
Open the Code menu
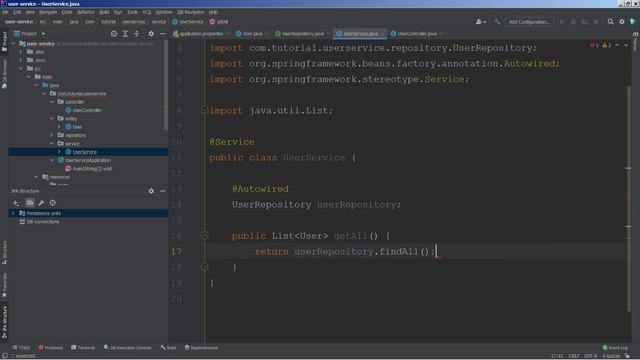[67, 12]
